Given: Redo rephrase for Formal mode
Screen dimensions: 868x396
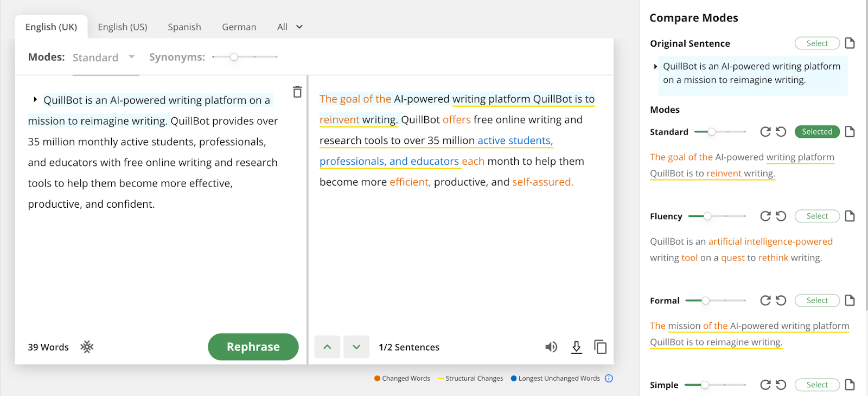Looking at the screenshot, I should coord(765,301).
